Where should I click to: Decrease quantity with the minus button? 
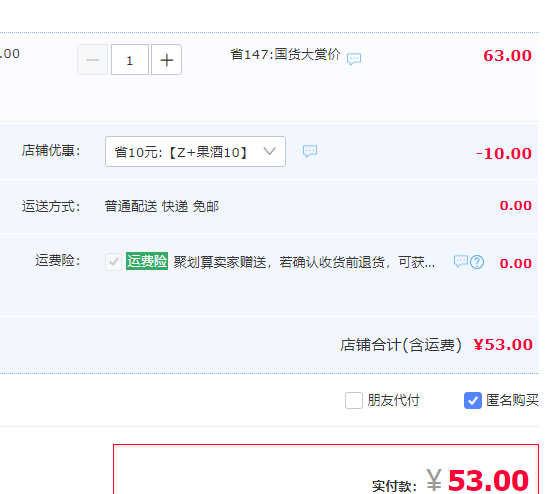(x=93, y=60)
